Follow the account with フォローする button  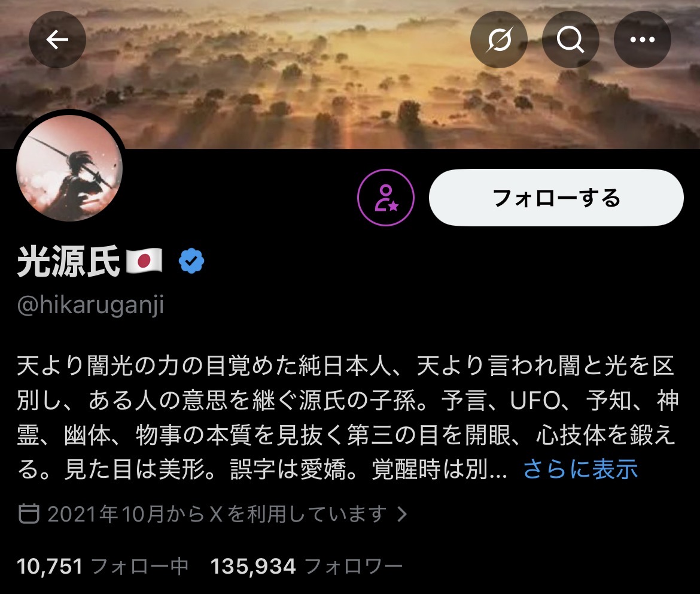[x=556, y=198]
